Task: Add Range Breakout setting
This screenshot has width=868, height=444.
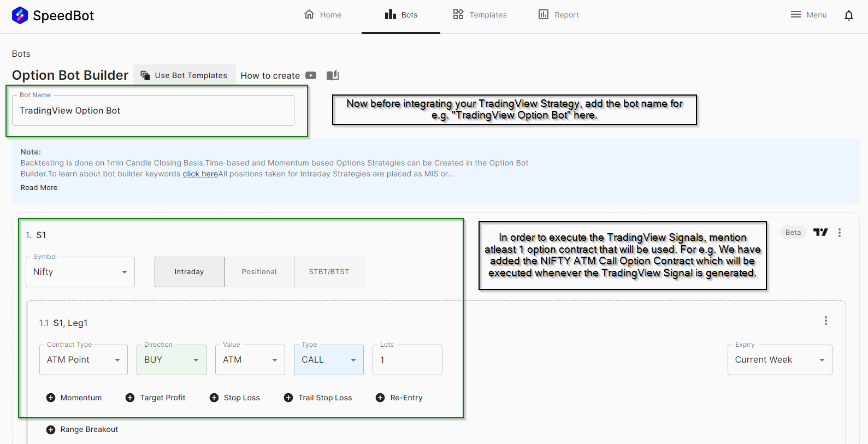Action: (82, 430)
